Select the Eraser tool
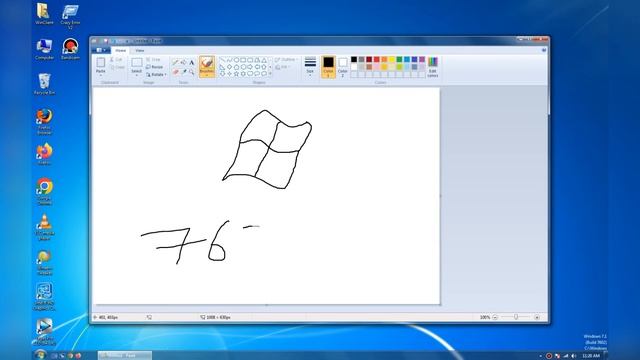Viewport: 640px width, 360px height. (176, 72)
